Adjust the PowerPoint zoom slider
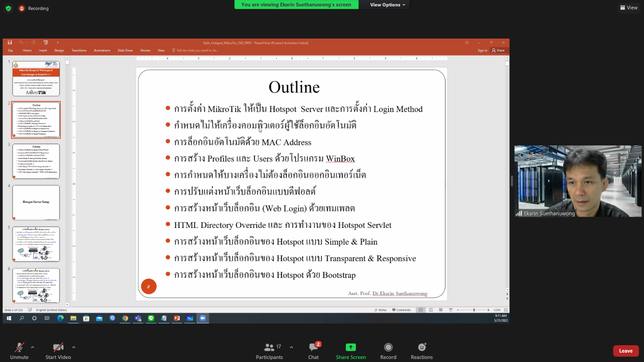 (x=474, y=310)
